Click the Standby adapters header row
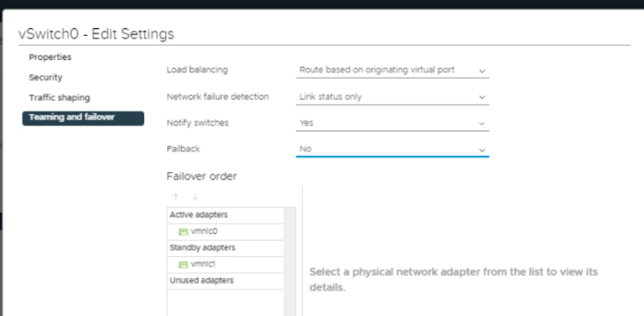The height and width of the screenshot is (316, 644). coord(225,248)
